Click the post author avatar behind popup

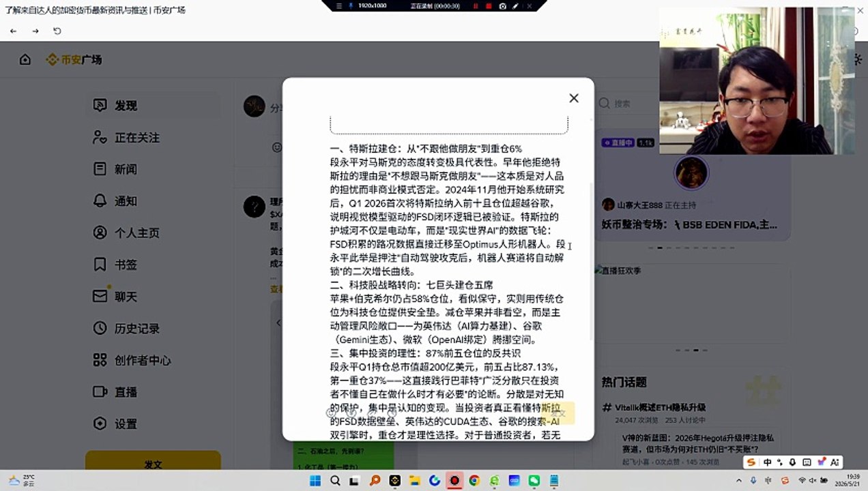point(255,106)
